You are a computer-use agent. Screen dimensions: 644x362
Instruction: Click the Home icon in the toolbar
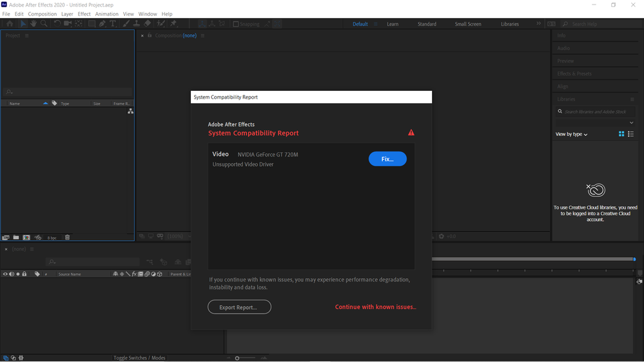pyautogui.click(x=10, y=24)
